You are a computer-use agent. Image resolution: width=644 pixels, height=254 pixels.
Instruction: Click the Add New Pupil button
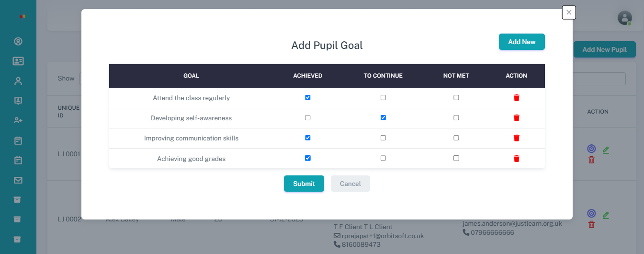pyautogui.click(x=604, y=49)
